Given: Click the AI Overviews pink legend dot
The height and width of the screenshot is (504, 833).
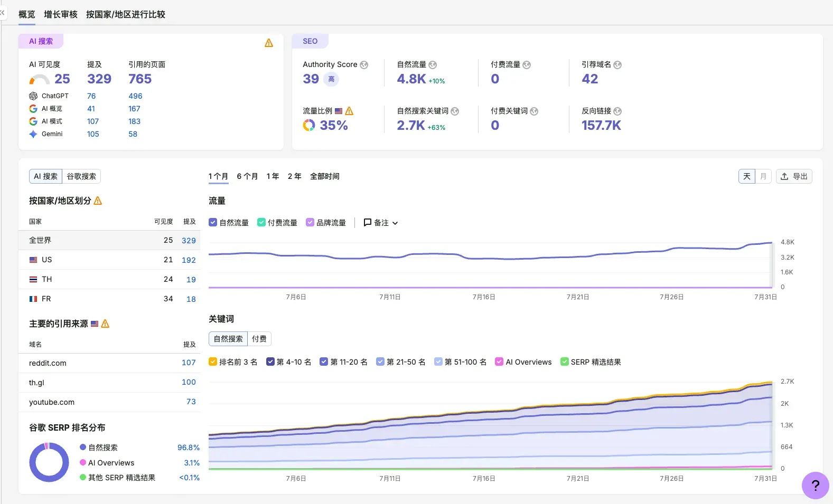Looking at the screenshot, I should click(x=83, y=462).
